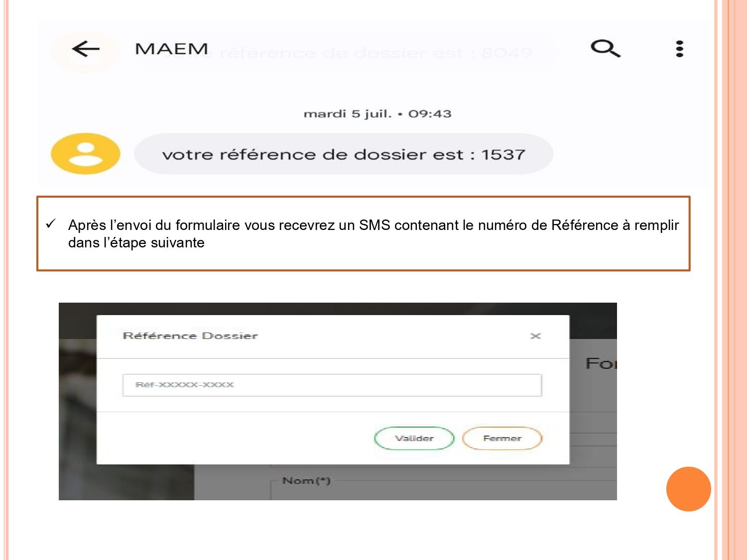Click the timestamp mardi 5 juil. 09:43
This screenshot has width=747, height=560.
tap(377, 114)
